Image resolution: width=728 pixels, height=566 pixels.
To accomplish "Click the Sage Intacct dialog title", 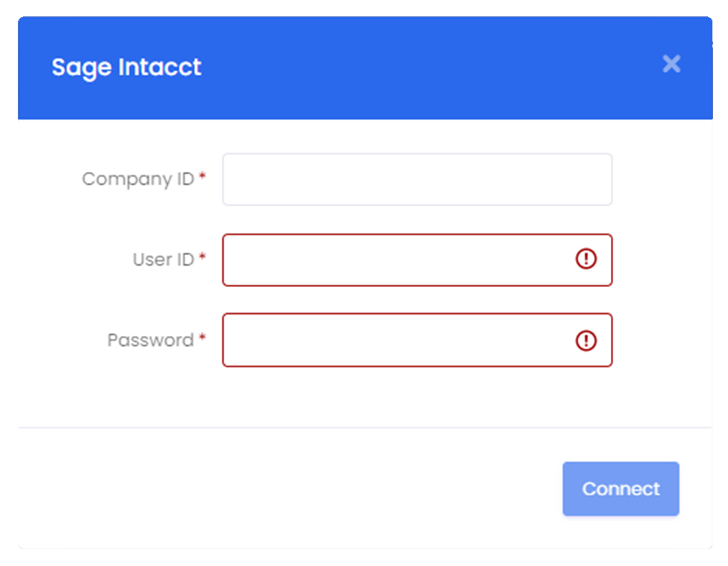I will click(x=126, y=68).
